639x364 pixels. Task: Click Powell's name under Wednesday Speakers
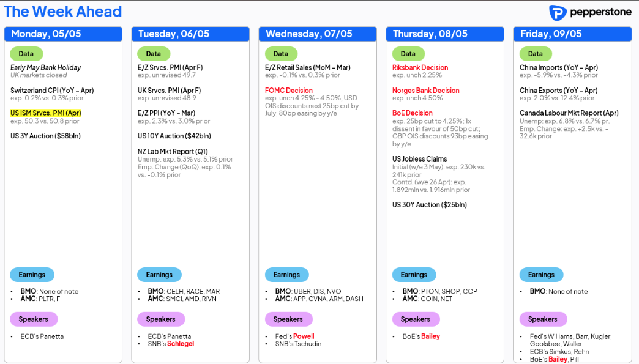[x=304, y=336]
